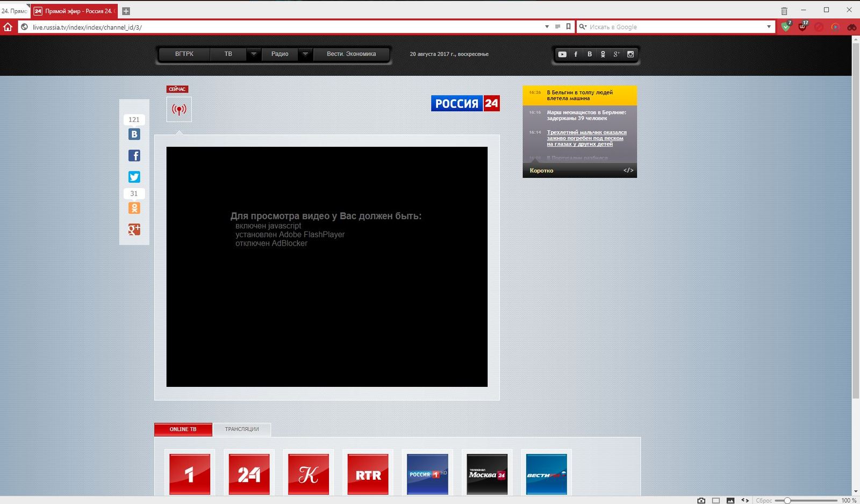860x504 pixels.
Task: Switch to the first browser tab
Action: pyautogui.click(x=15, y=11)
